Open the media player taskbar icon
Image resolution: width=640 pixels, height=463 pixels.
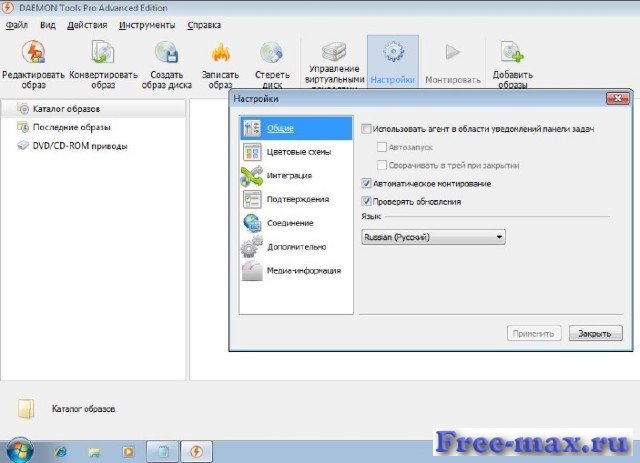click(128, 452)
